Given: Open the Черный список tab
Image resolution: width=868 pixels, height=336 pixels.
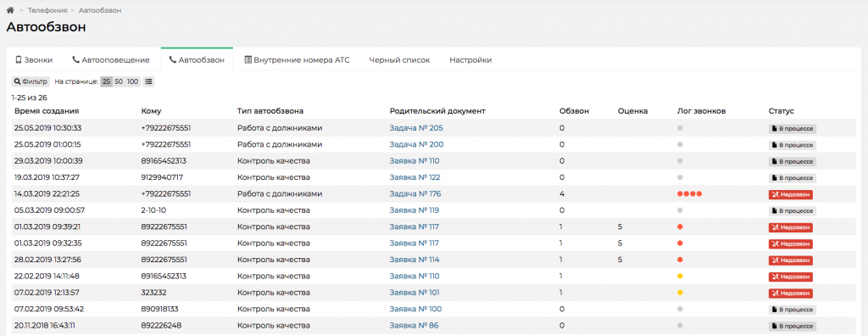Looking at the screenshot, I should coord(399,60).
